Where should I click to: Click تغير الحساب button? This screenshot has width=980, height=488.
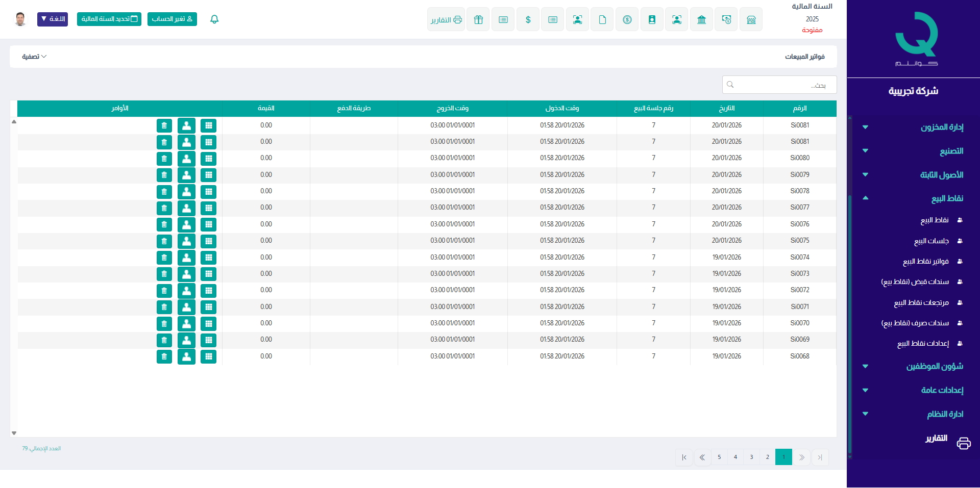tap(172, 19)
